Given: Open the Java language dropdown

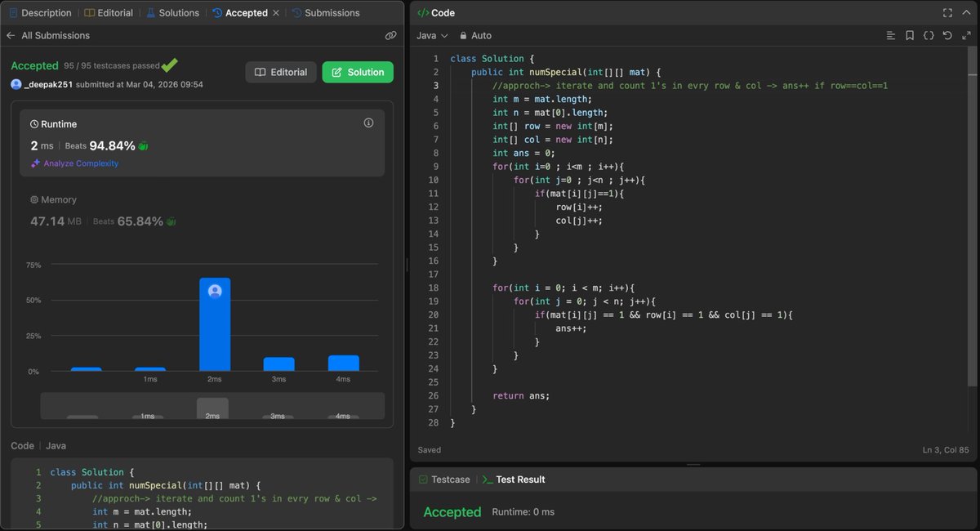Looking at the screenshot, I should (432, 36).
